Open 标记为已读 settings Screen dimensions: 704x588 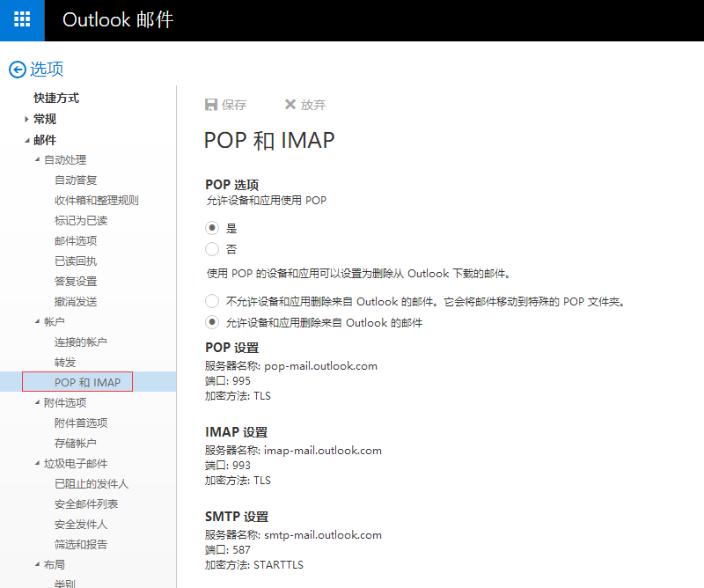[81, 221]
